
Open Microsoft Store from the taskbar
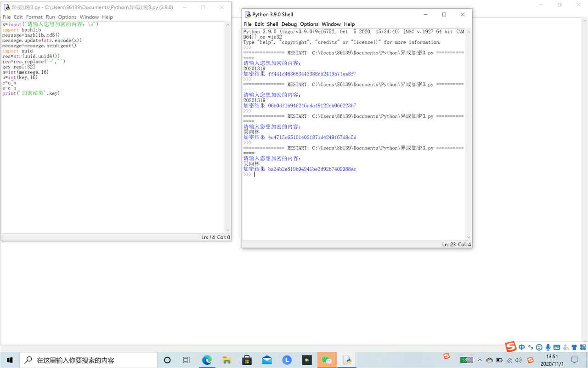[x=247, y=360]
